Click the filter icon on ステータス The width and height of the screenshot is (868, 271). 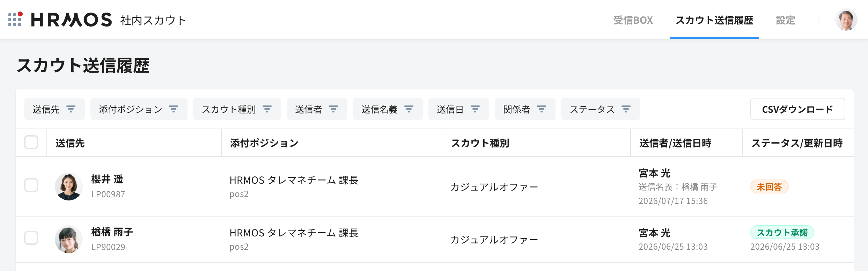626,109
